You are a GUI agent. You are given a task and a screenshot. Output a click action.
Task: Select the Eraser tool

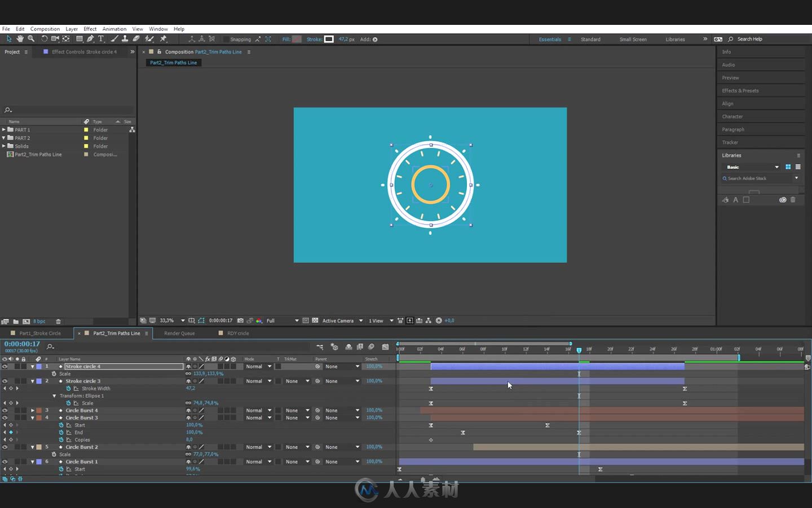click(x=136, y=39)
